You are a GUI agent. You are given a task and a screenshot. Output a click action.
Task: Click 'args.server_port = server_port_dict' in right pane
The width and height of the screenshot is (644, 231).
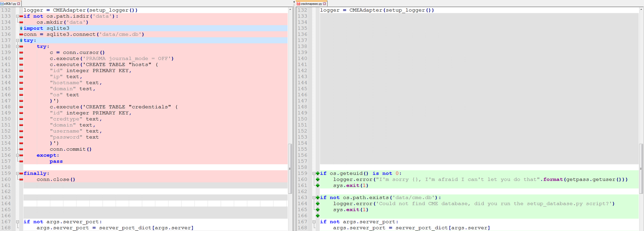click(411, 228)
